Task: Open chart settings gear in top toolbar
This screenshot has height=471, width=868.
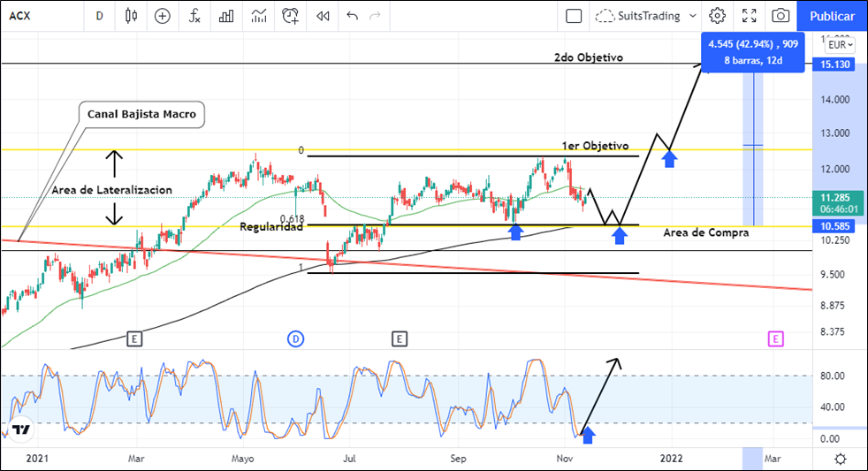Action: tap(718, 16)
